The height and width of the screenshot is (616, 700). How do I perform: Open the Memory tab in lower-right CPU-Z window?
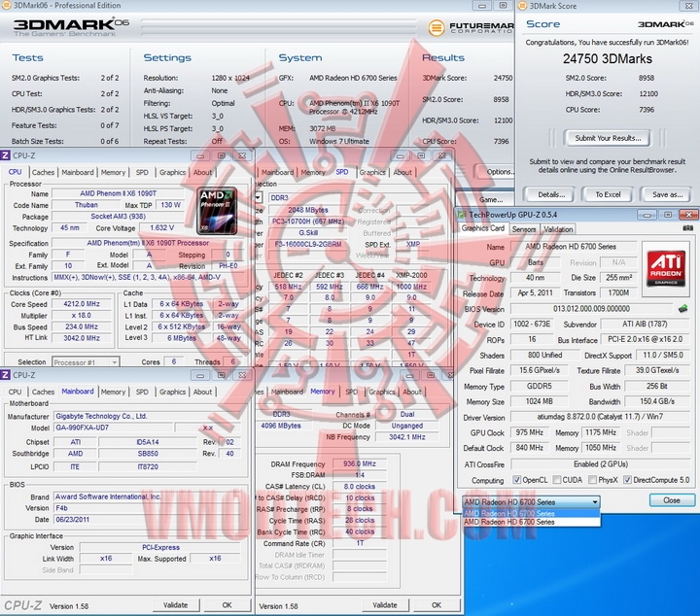323,392
